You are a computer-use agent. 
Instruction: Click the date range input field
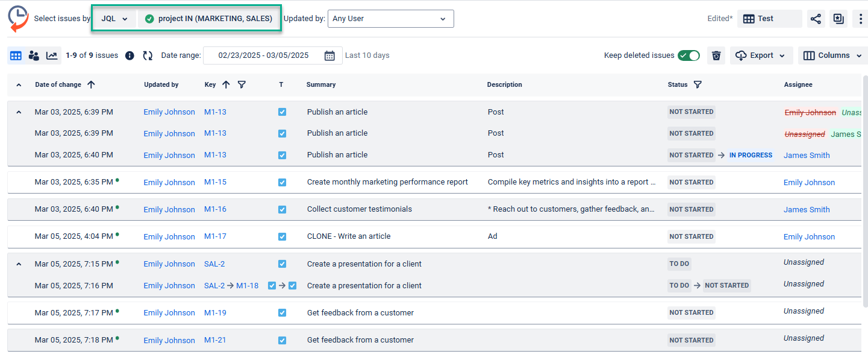click(x=263, y=55)
